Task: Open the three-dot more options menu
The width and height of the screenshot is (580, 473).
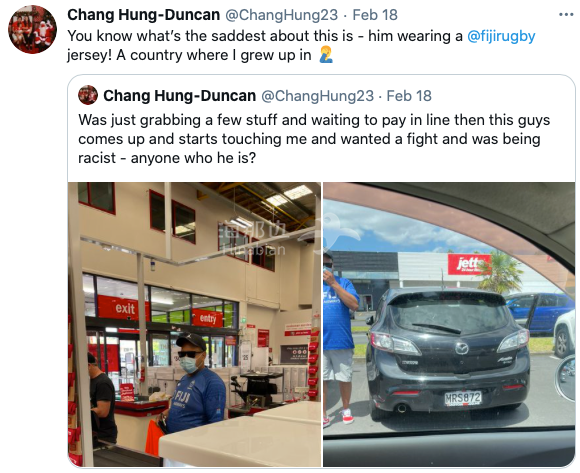Action: click(x=566, y=15)
